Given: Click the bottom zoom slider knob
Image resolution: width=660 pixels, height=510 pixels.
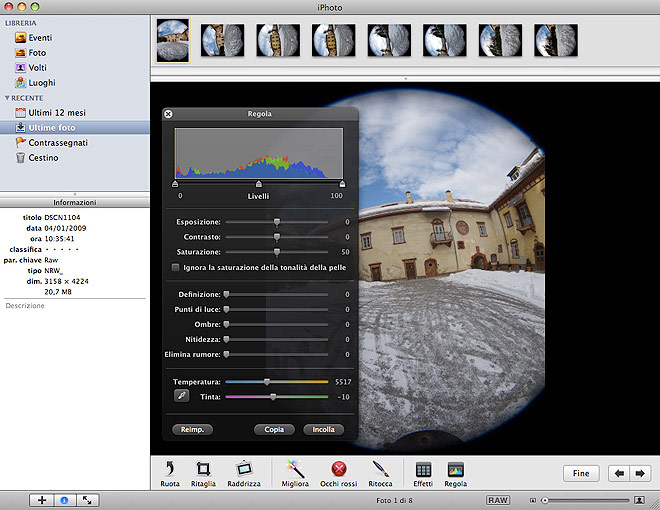Looking at the screenshot, I should 545,500.
